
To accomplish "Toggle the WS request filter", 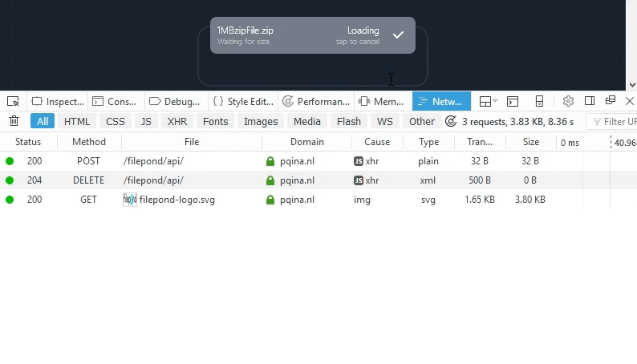I will 385,121.
